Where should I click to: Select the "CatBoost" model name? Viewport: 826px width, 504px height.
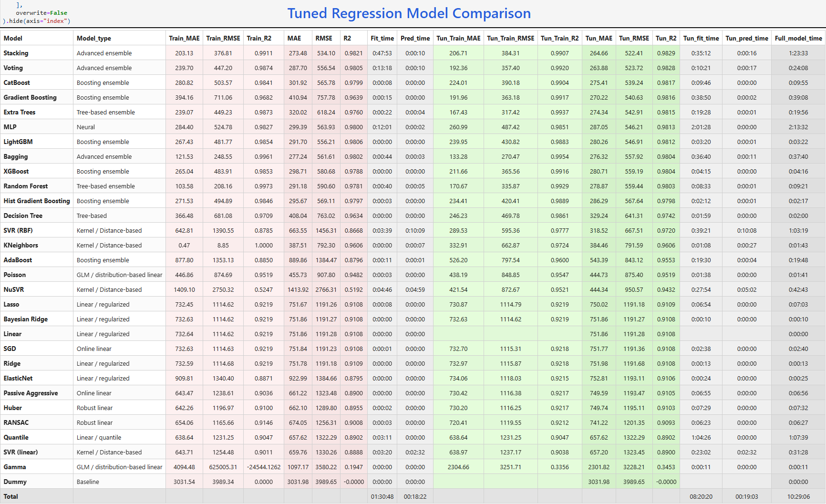point(17,82)
